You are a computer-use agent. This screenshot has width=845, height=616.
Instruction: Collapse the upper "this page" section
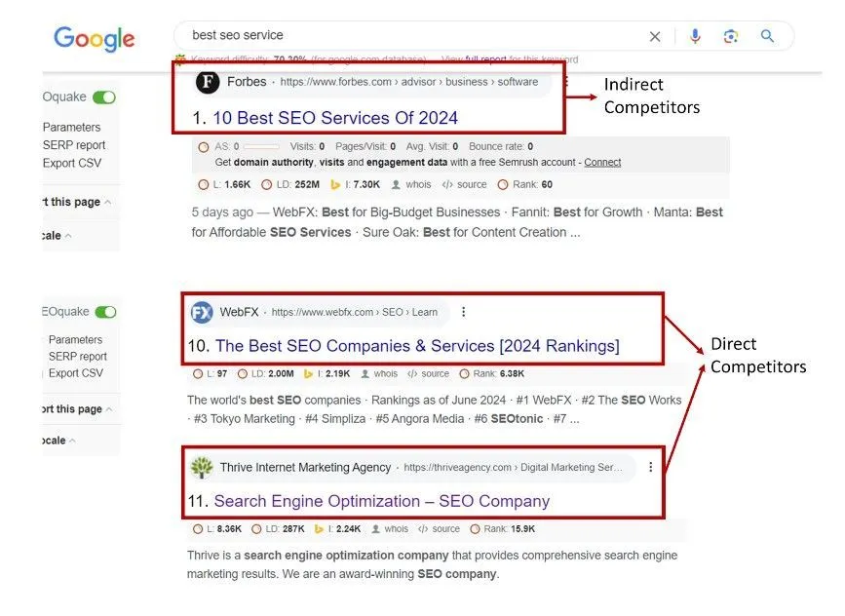click(107, 202)
